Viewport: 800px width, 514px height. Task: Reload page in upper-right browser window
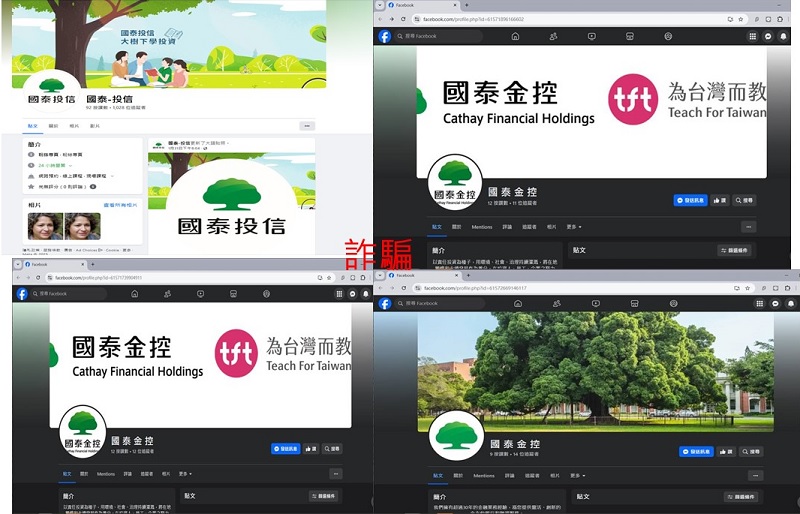[x=403, y=19]
